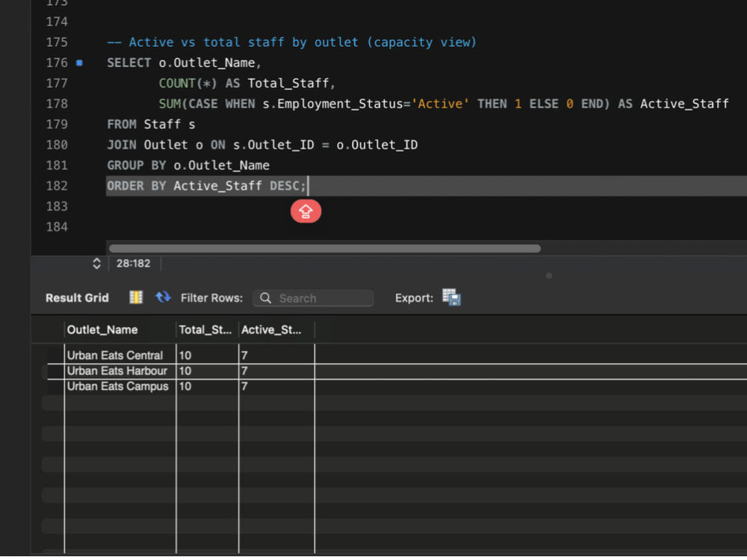The height and width of the screenshot is (560, 747).
Task: Click Active_Staff value 7 for Urban Eats Central
Action: pos(276,355)
